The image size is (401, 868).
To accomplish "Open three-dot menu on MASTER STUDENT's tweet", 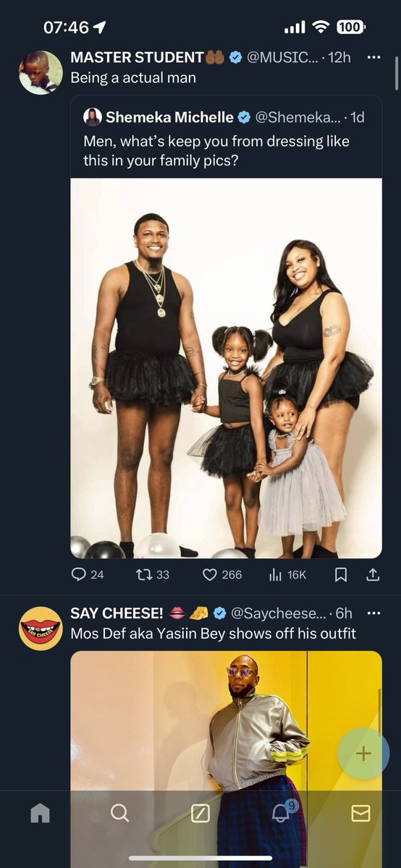I will [373, 57].
